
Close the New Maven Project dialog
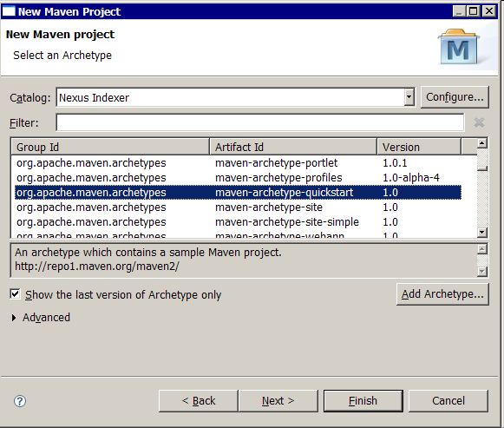[x=489, y=11]
